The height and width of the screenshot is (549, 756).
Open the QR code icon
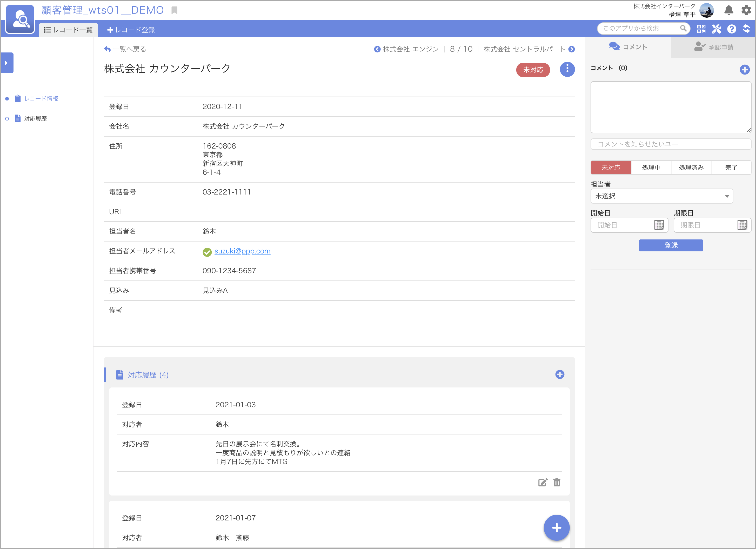(x=701, y=29)
